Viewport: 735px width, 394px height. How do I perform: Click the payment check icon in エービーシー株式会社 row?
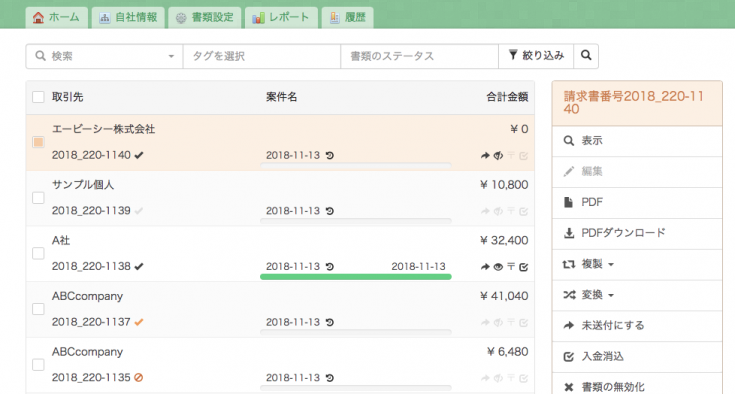(x=524, y=156)
